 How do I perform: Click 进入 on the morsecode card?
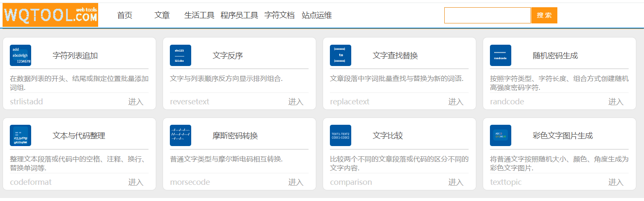pyautogui.click(x=296, y=182)
